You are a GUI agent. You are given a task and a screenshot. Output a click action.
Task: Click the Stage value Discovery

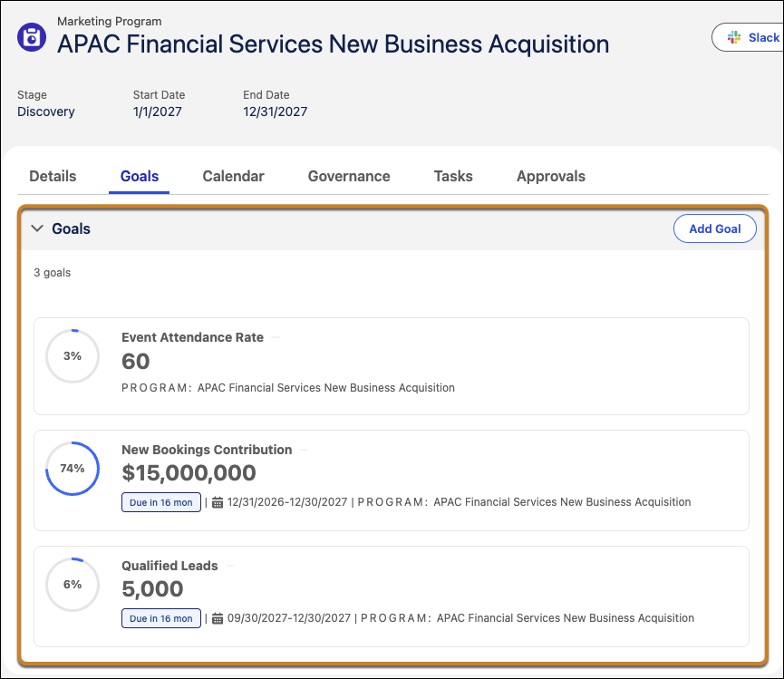(46, 112)
